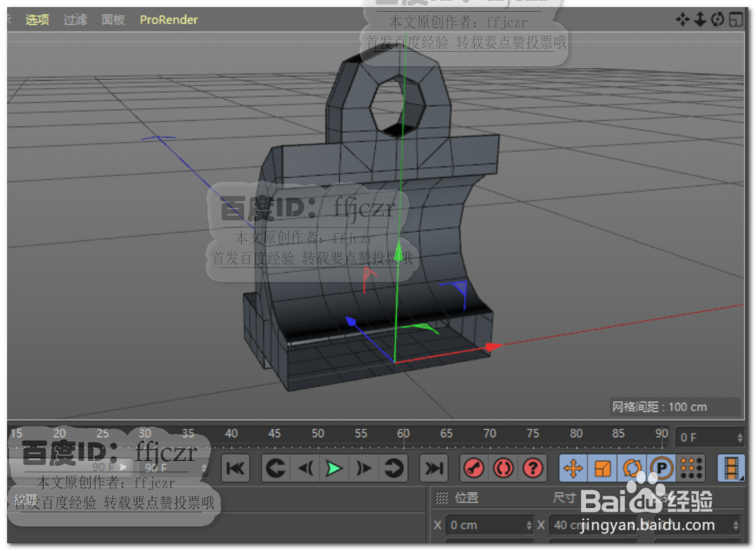Open the frame number dropdown stepper

pos(740,437)
